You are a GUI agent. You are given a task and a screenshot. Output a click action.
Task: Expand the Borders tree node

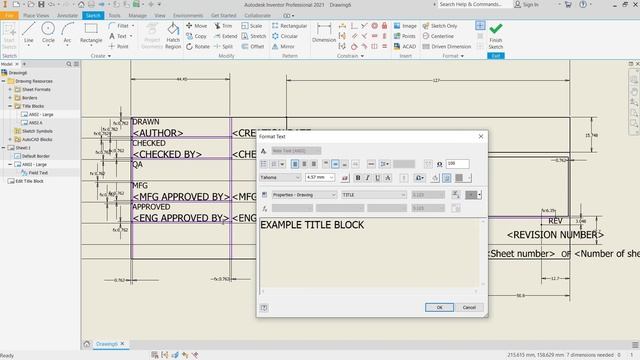tap(10, 98)
